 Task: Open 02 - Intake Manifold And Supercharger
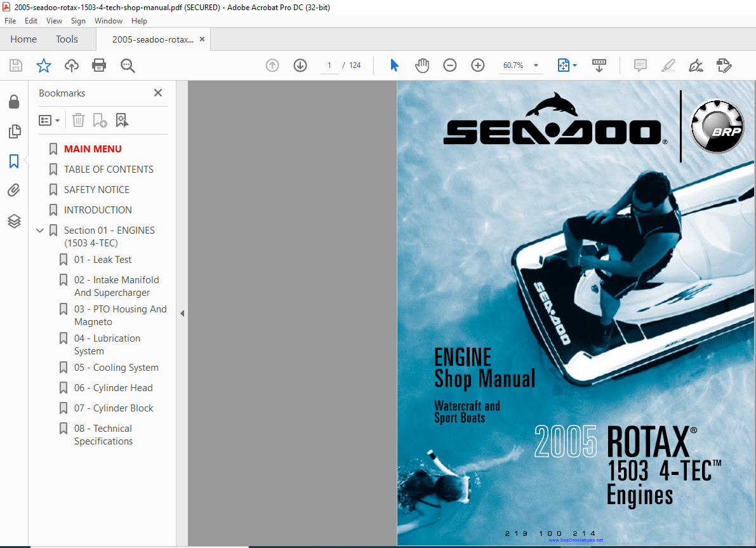(117, 286)
